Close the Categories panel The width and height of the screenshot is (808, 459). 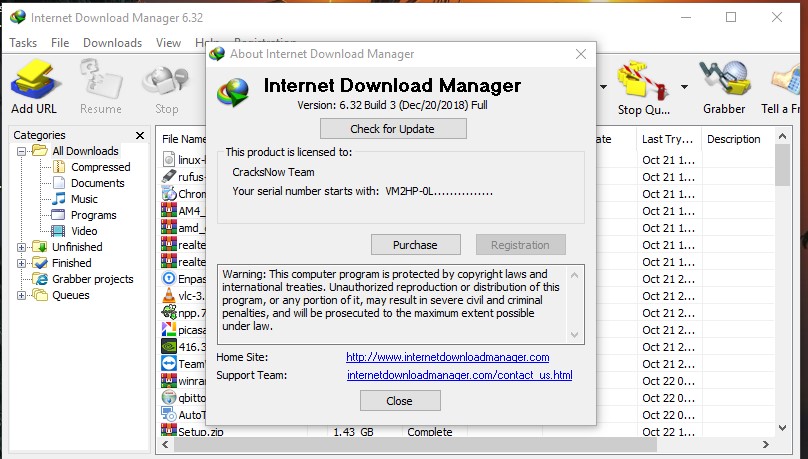click(x=140, y=135)
